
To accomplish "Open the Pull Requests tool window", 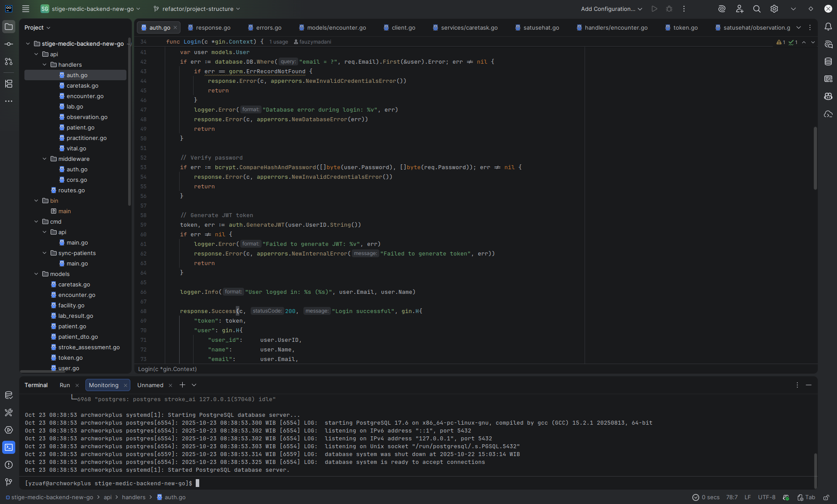I will [x=9, y=62].
